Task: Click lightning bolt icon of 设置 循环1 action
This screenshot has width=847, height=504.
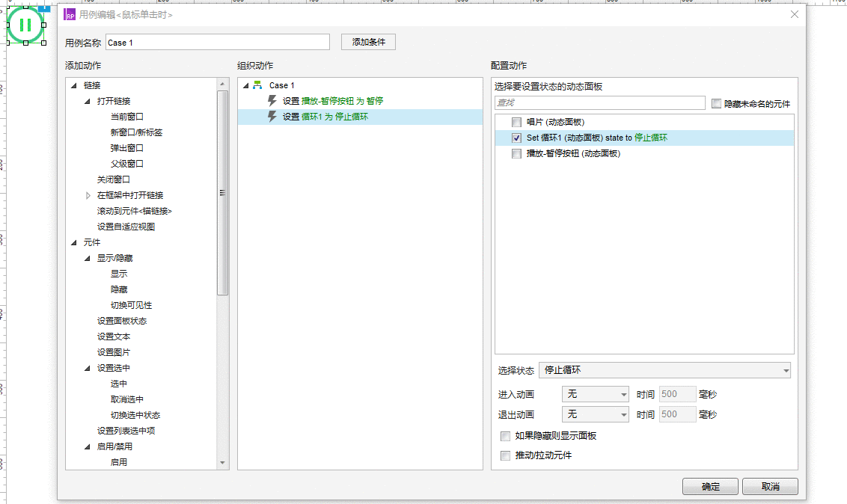Action: coord(272,117)
